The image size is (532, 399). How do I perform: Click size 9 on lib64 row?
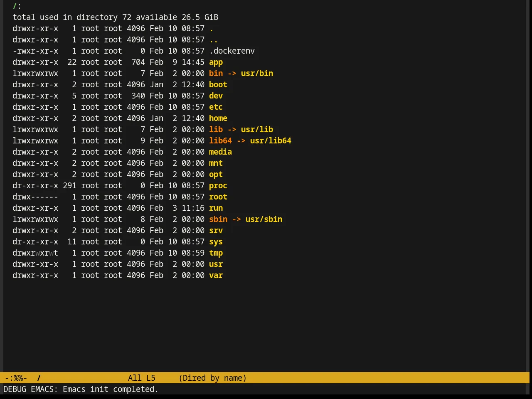coord(143,141)
